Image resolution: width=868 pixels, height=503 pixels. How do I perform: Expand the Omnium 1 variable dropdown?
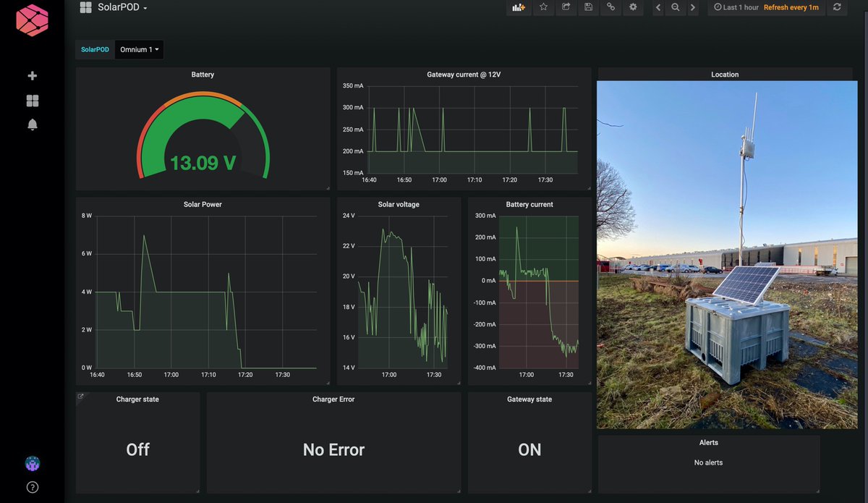click(139, 49)
